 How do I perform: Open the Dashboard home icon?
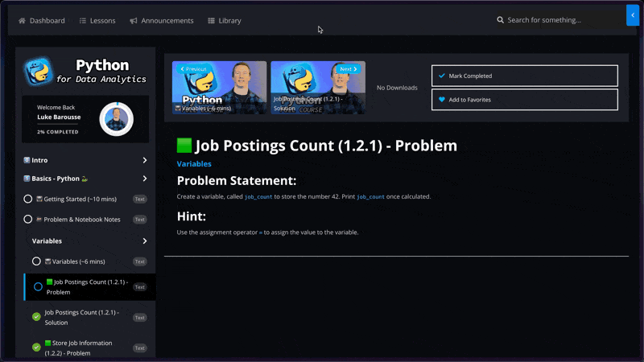(23, 21)
